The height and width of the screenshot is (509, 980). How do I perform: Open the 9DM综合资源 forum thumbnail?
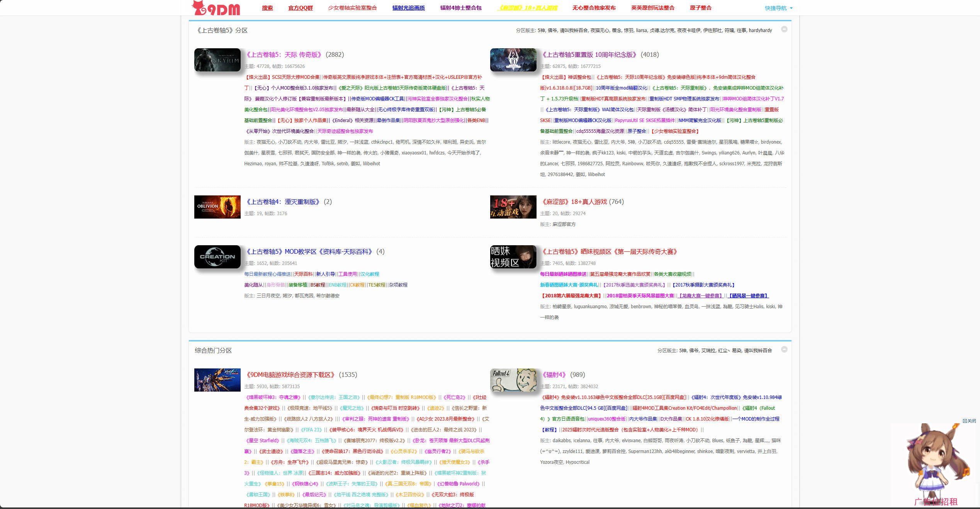pyautogui.click(x=217, y=380)
